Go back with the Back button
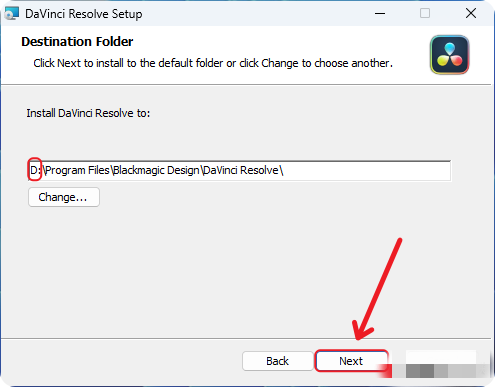495x387 pixels. pyautogui.click(x=277, y=361)
